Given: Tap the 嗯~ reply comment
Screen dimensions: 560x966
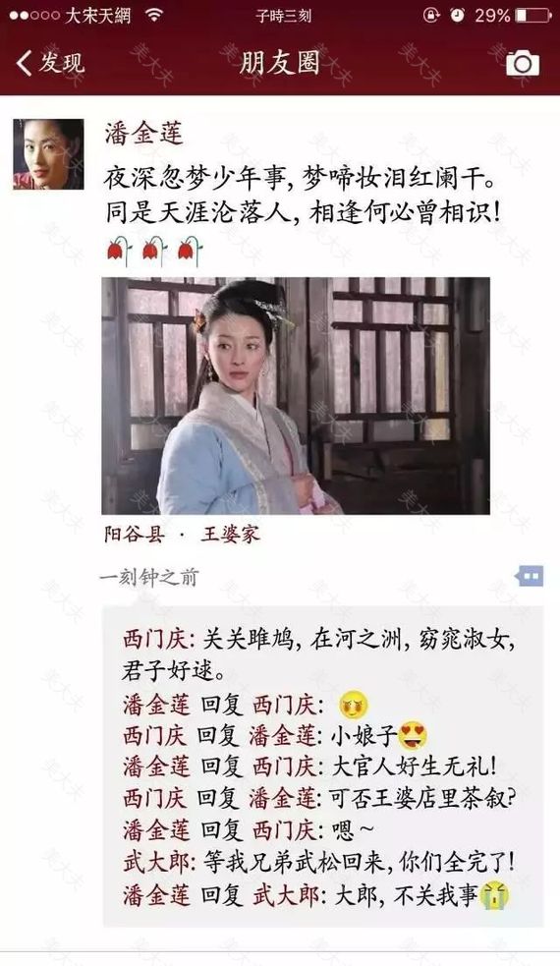Looking at the screenshot, I should (249, 831).
